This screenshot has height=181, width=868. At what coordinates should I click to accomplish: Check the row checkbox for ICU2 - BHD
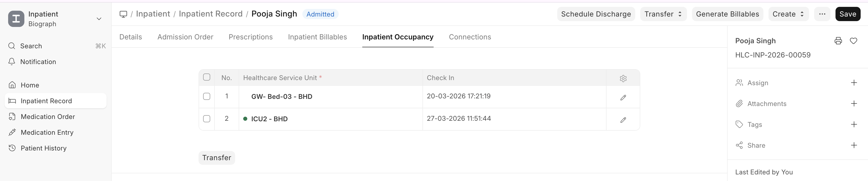207,119
